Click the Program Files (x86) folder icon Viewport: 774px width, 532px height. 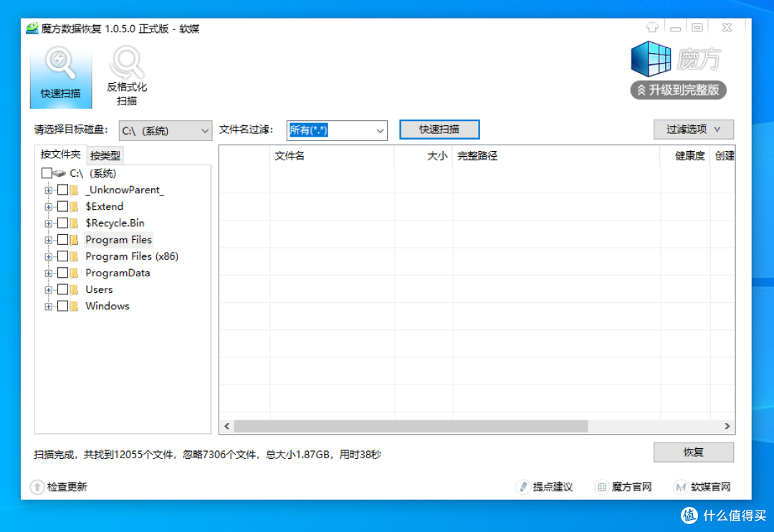point(74,256)
